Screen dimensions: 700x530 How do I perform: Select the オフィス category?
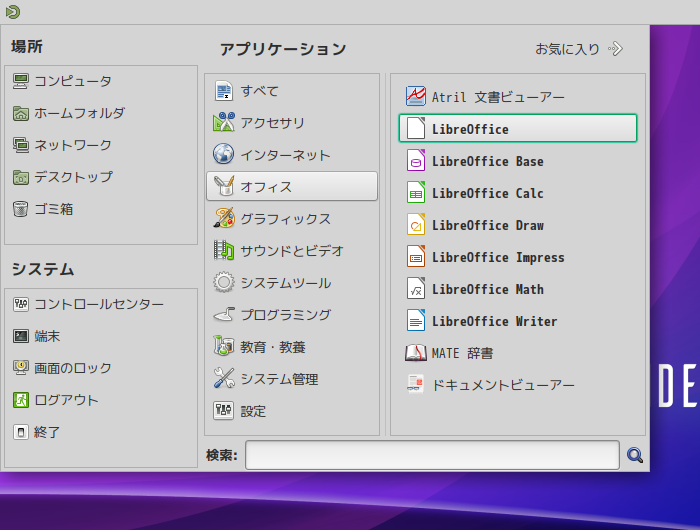click(x=292, y=186)
